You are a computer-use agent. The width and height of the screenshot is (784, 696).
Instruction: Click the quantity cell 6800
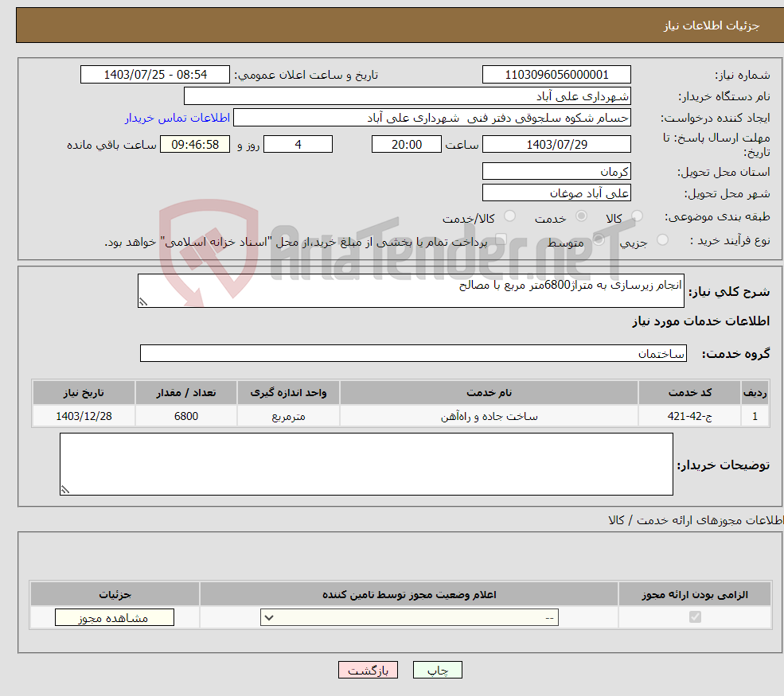(x=186, y=417)
